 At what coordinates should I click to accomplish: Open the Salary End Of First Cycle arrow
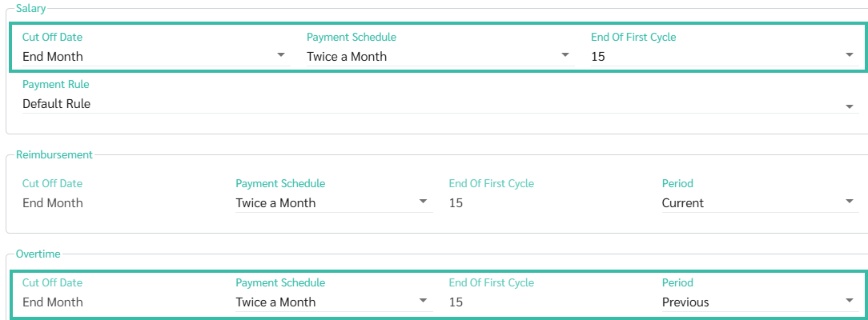[x=850, y=55]
